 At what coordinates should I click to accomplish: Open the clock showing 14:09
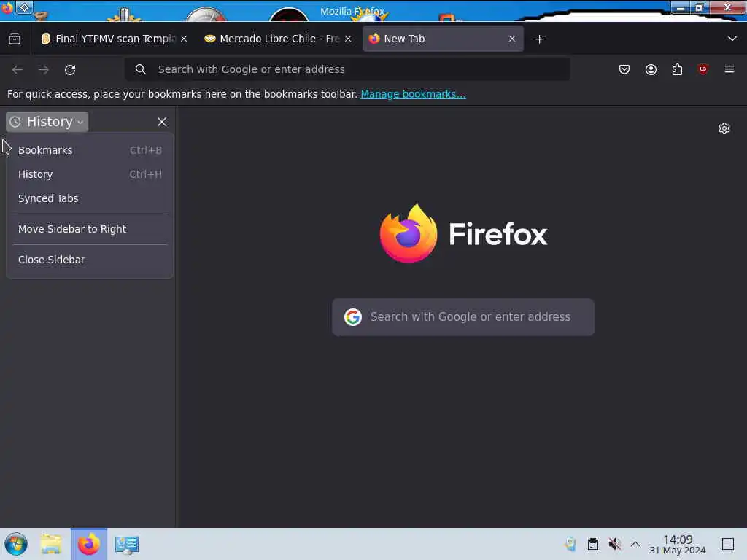678,544
